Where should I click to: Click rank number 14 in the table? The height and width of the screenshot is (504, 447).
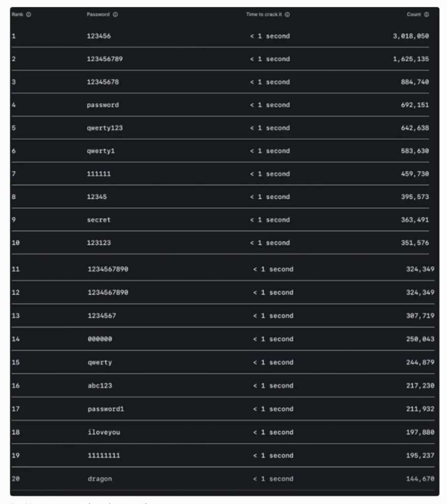16,339
